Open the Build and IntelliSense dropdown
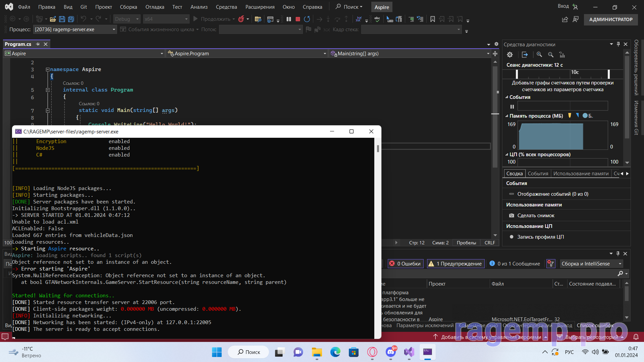 pos(591,264)
